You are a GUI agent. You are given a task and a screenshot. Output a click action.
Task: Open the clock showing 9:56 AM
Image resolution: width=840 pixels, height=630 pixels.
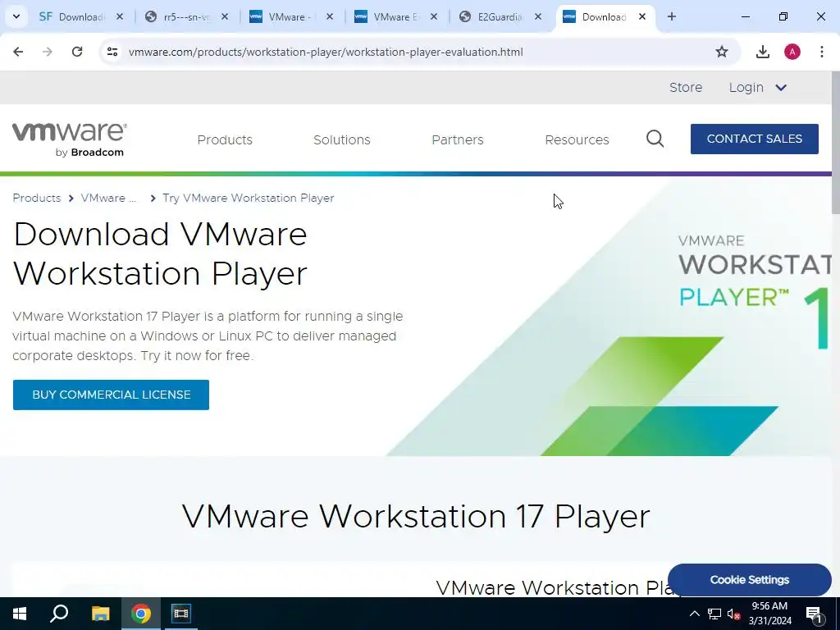(769, 614)
